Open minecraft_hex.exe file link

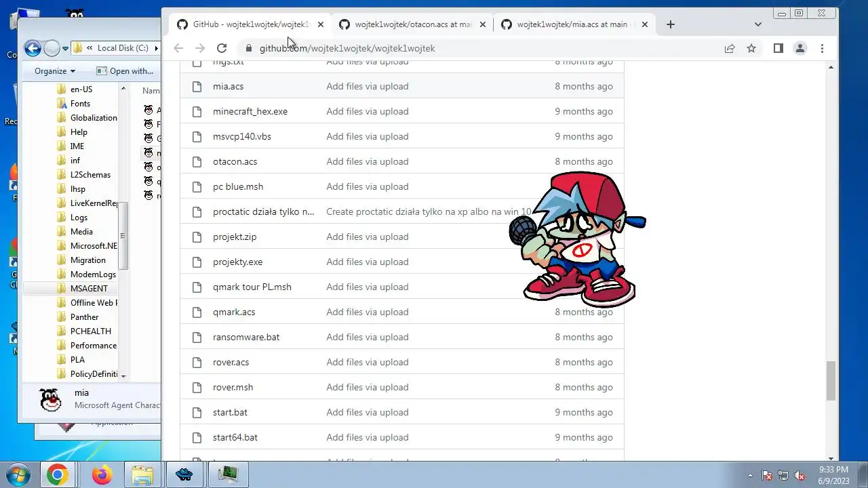250,111
